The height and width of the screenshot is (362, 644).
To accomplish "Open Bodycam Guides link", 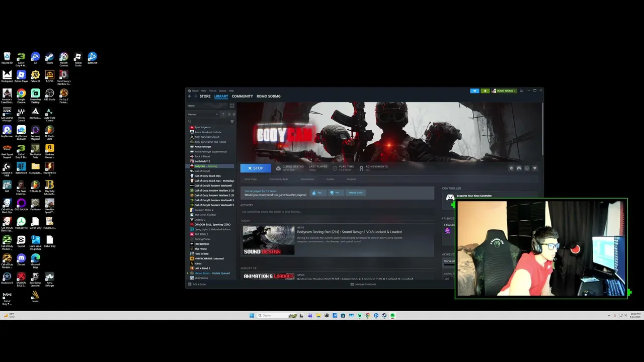I will (331, 179).
